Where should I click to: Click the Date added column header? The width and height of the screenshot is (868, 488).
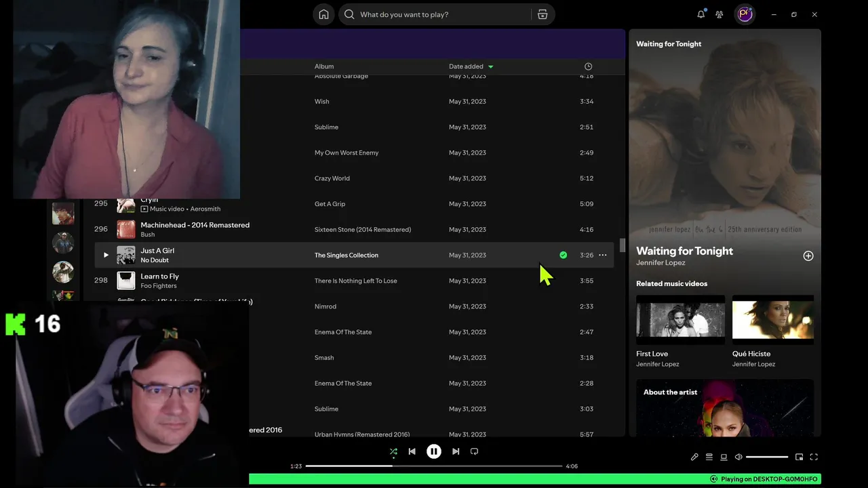point(466,66)
